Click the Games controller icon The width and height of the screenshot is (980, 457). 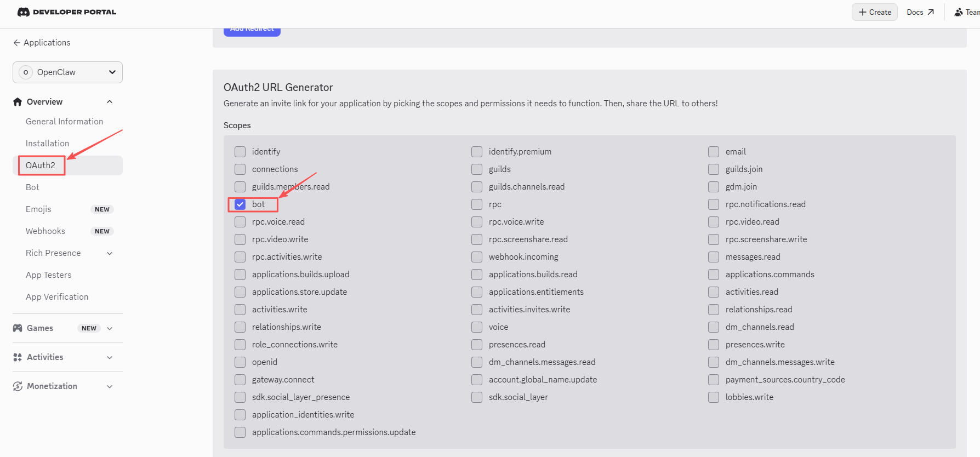tap(18, 328)
